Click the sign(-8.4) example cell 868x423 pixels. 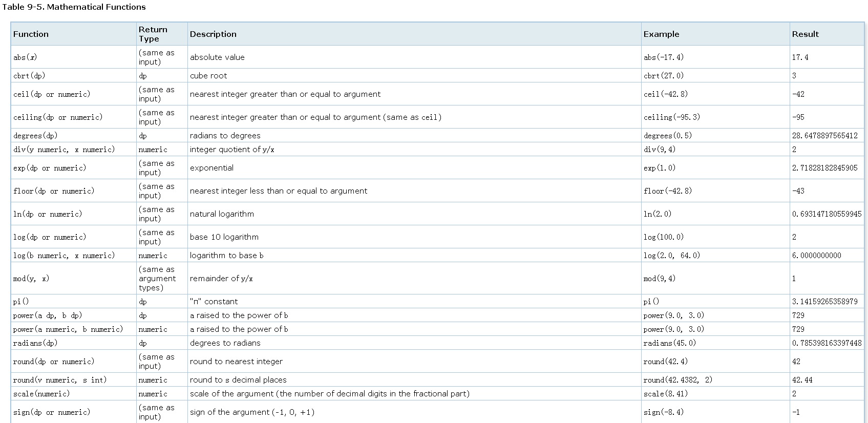point(663,412)
